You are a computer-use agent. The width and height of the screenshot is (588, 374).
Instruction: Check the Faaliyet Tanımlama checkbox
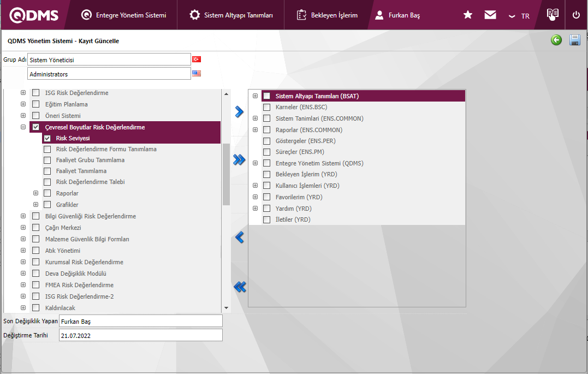(47, 171)
